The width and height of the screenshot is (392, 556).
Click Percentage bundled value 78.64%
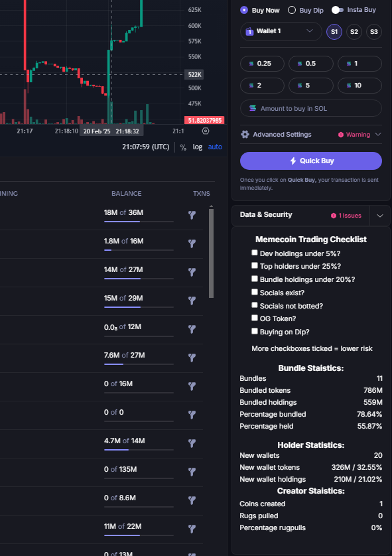point(369,415)
